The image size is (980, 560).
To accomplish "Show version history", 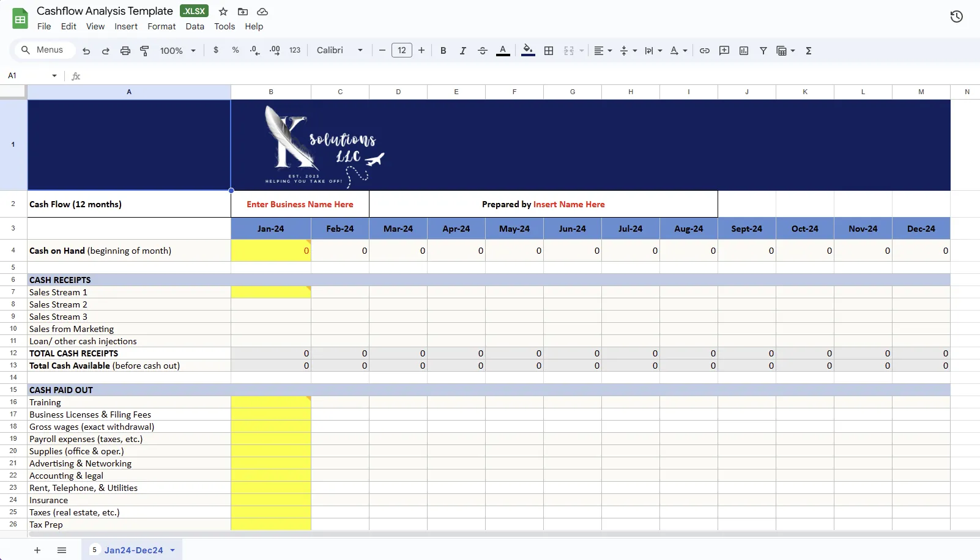I will pyautogui.click(x=956, y=16).
